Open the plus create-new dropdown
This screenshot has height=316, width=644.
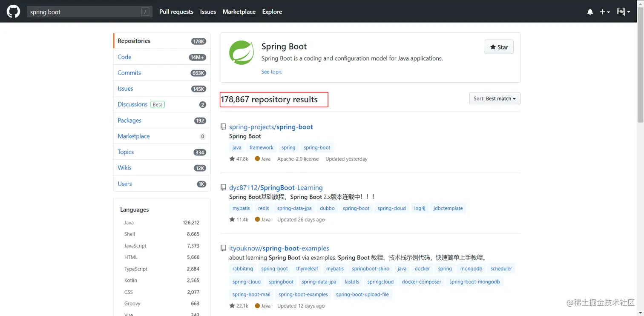[605, 12]
